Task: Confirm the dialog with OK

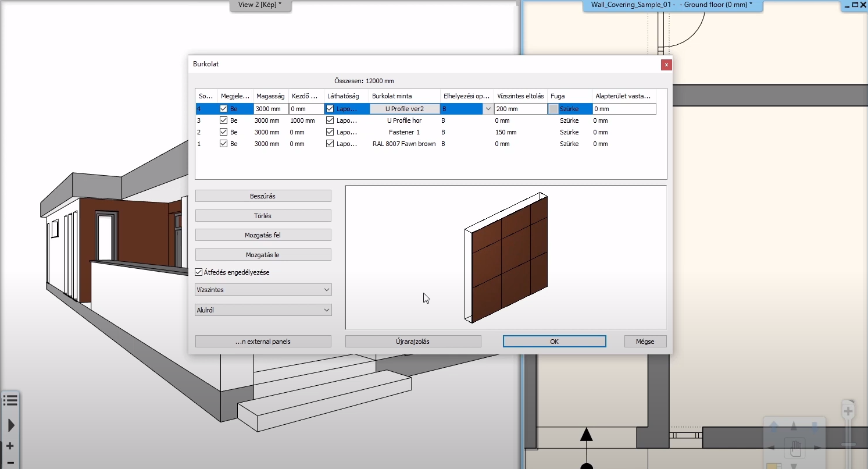Action: [x=555, y=342]
